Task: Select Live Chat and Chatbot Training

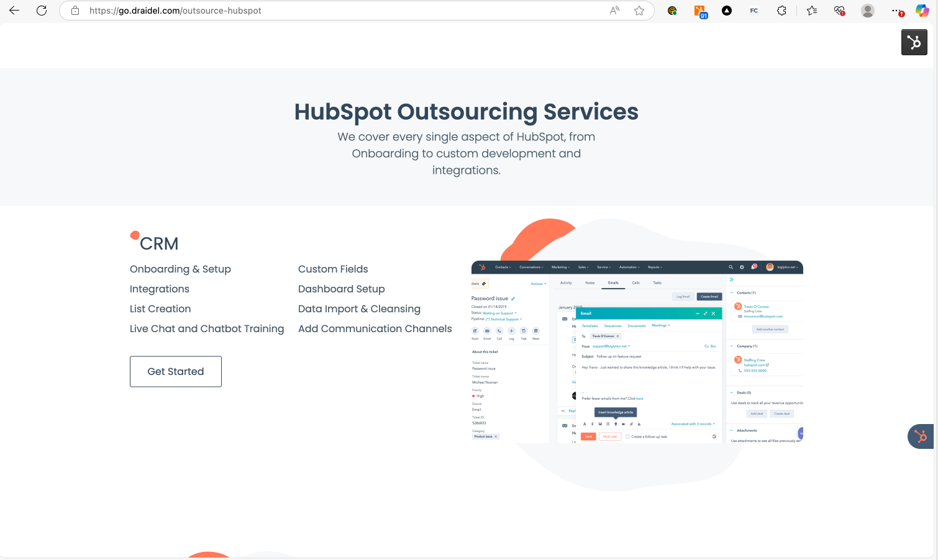Action: coord(207,328)
